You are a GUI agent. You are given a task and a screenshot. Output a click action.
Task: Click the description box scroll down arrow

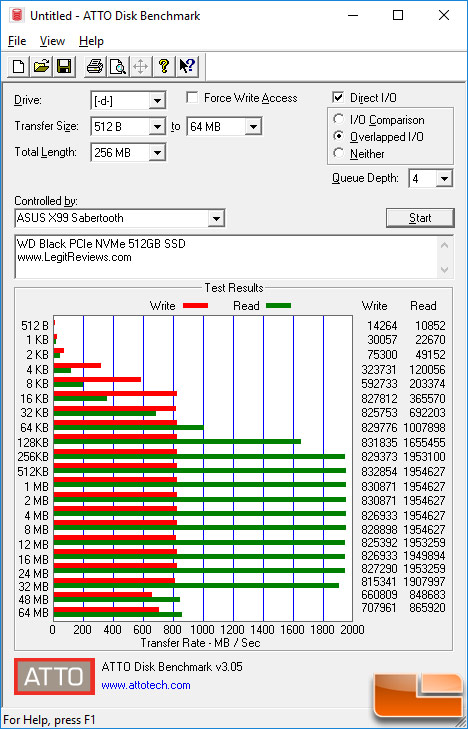[445, 270]
